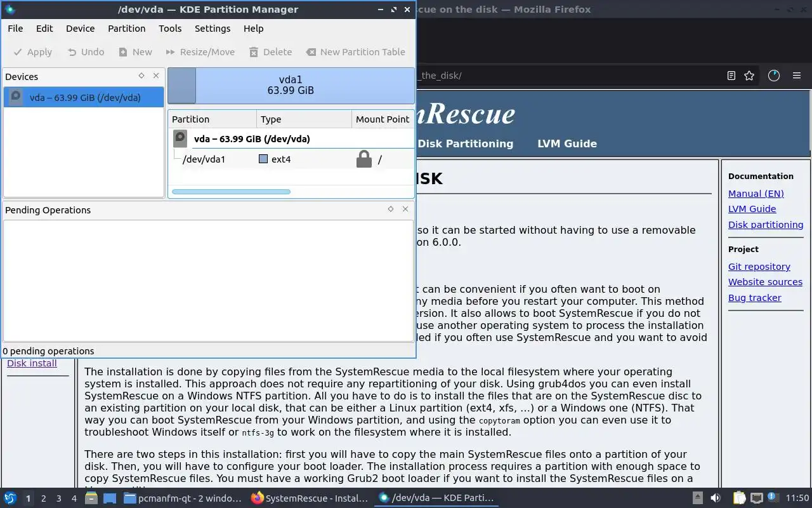Open the Tools menu

coord(170,29)
